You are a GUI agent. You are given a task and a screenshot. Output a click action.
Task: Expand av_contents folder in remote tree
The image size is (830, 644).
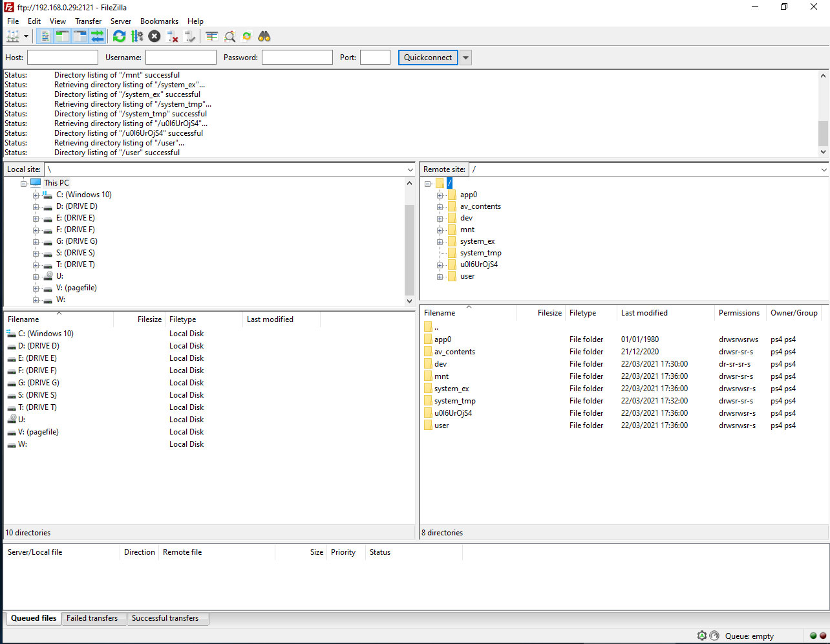440,206
